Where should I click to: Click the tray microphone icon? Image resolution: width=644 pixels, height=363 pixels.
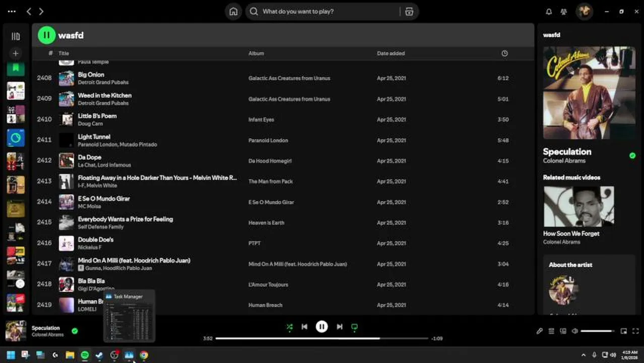(595, 355)
